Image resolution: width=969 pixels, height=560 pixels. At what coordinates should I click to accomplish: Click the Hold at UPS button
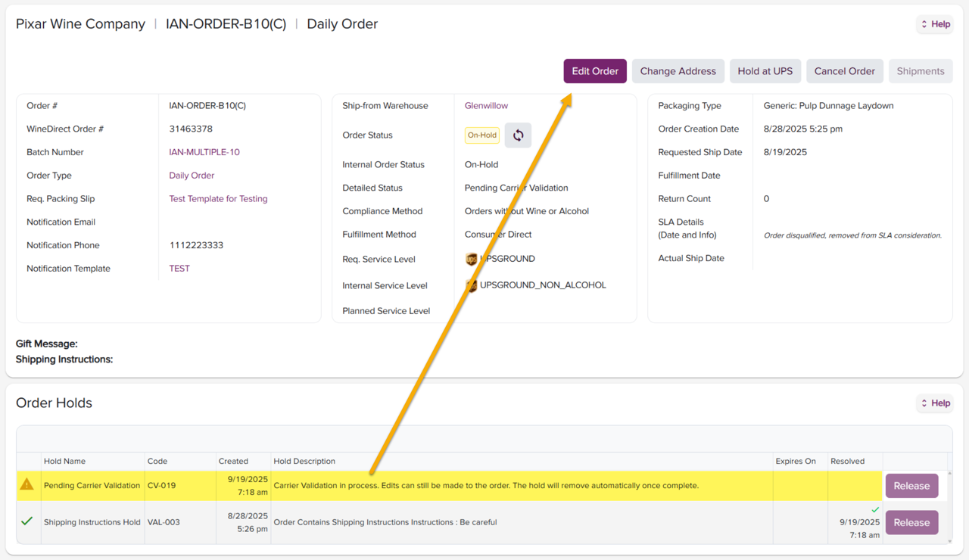pos(765,71)
